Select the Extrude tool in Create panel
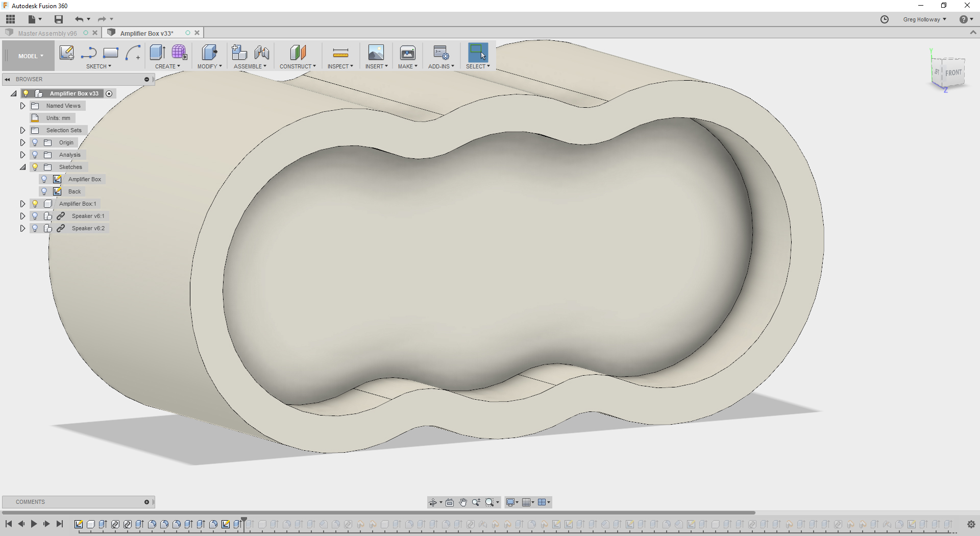The width and height of the screenshot is (980, 536). (x=157, y=53)
